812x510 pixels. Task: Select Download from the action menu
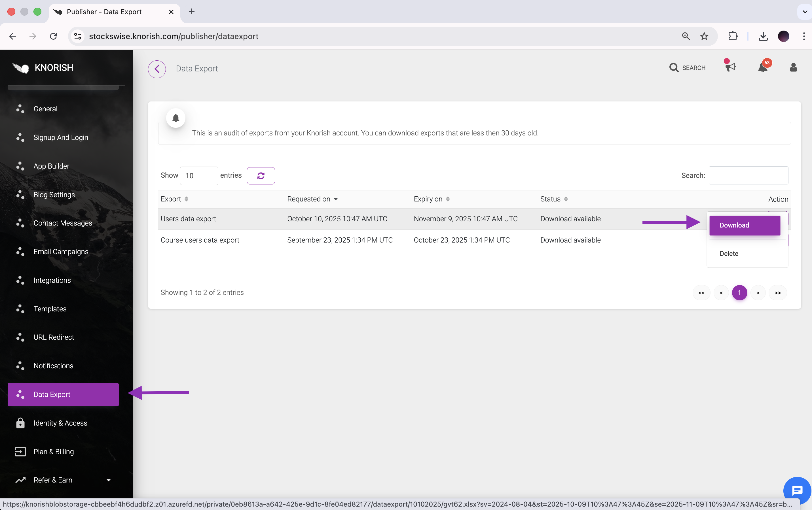click(x=744, y=225)
